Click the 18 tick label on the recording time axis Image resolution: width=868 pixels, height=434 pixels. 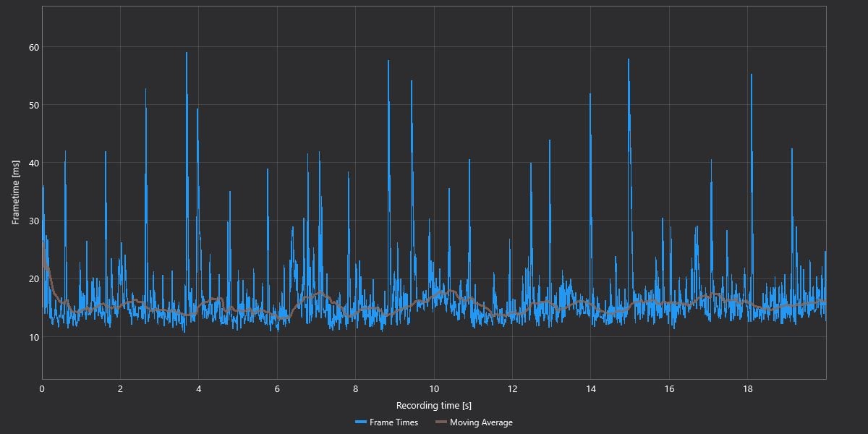point(747,388)
